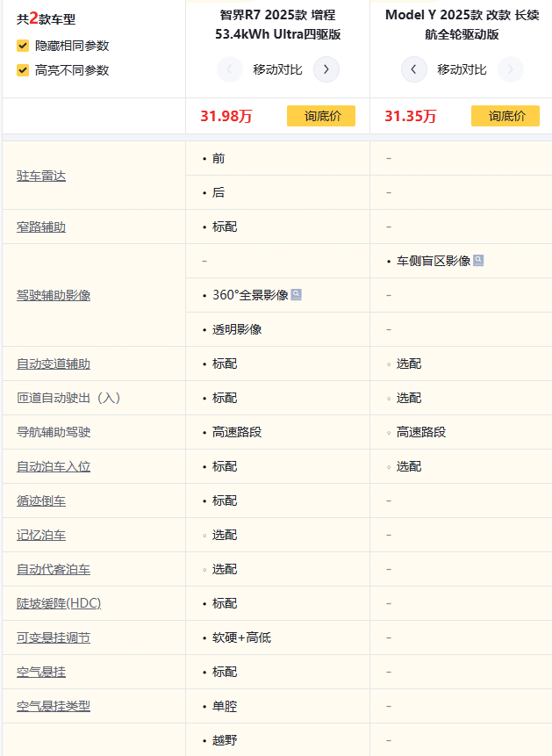
Task: Open the 记忆泊车 parameter link
Action: (x=41, y=535)
